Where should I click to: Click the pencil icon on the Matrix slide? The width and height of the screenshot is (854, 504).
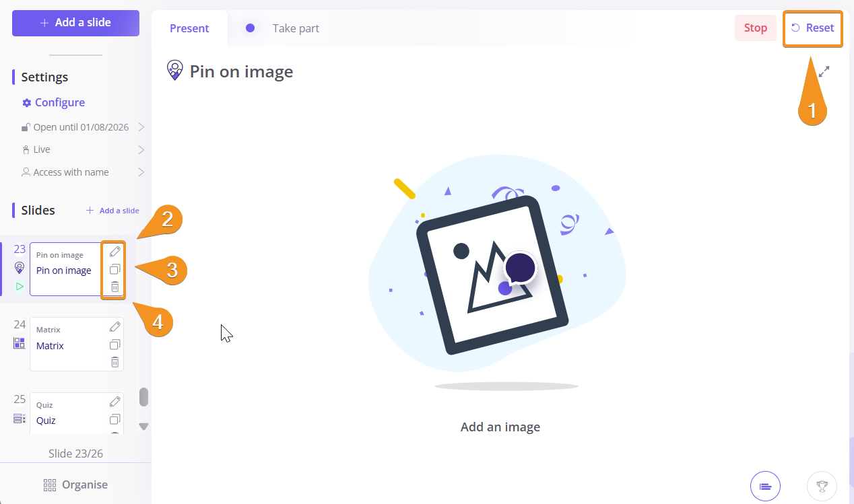click(x=115, y=327)
